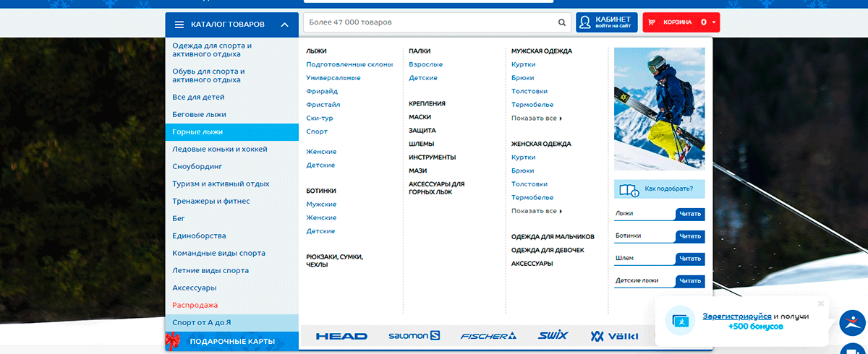Open the skier promo image
Screen dimensions: 868x354
click(x=659, y=108)
